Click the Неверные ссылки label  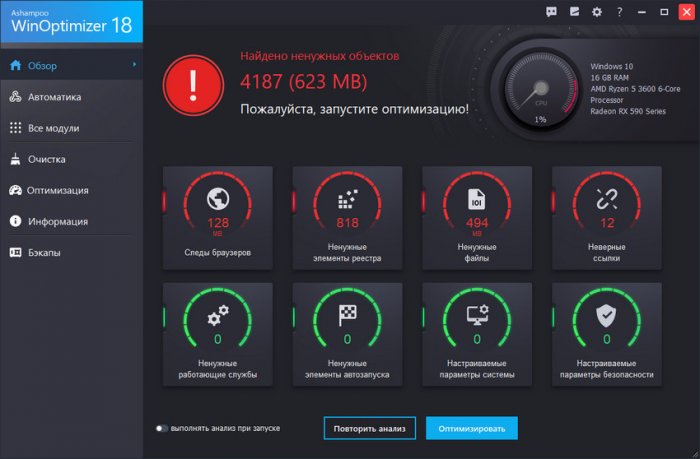607,252
